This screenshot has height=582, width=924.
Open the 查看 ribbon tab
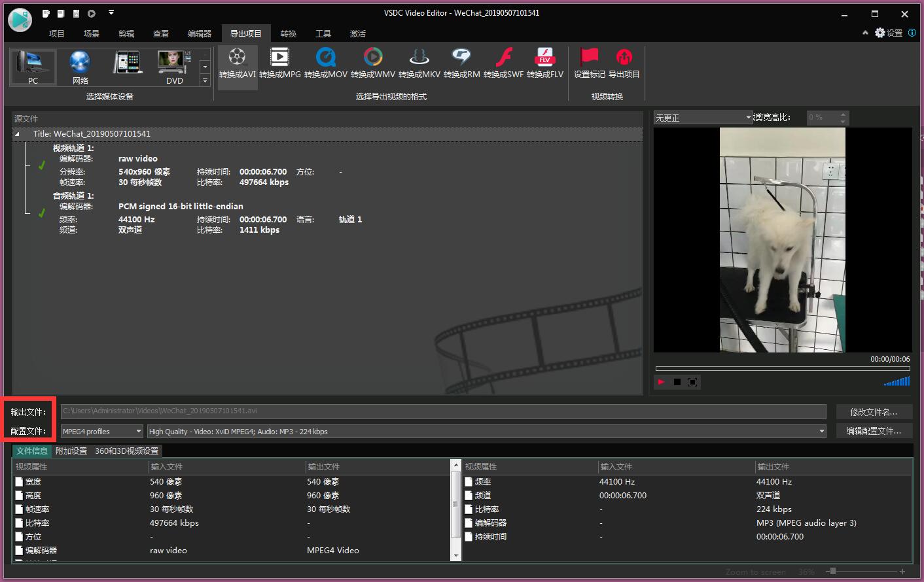click(x=161, y=34)
